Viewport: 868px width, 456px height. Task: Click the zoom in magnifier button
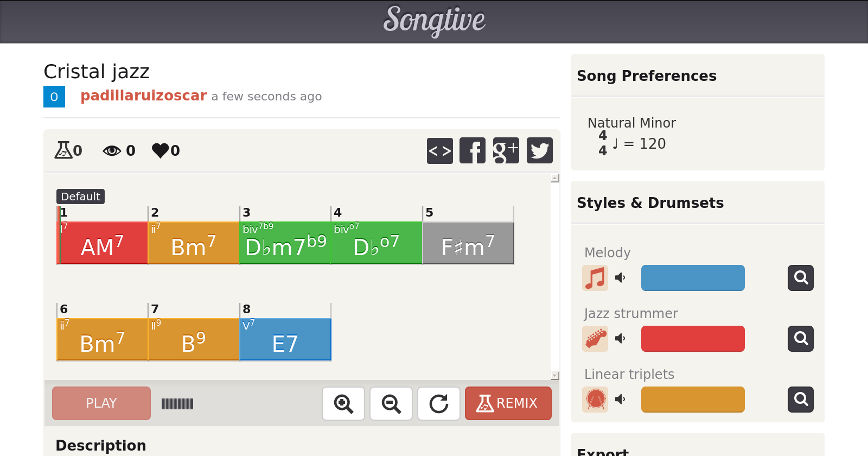tap(343, 403)
